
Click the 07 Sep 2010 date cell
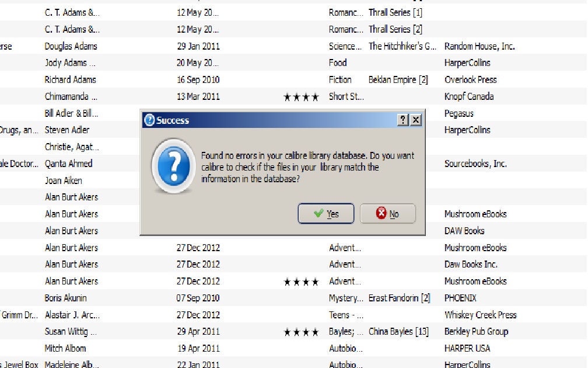tap(198, 298)
